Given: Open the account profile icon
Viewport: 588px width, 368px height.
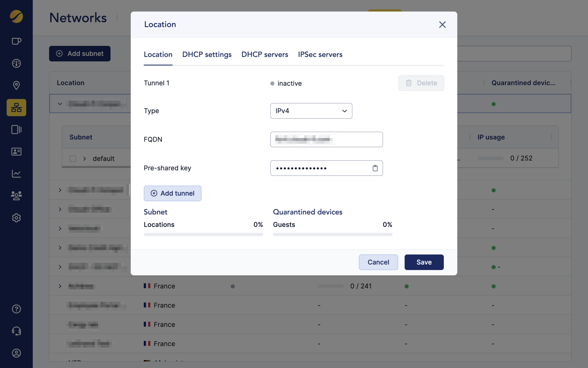Looking at the screenshot, I should pyautogui.click(x=16, y=353).
